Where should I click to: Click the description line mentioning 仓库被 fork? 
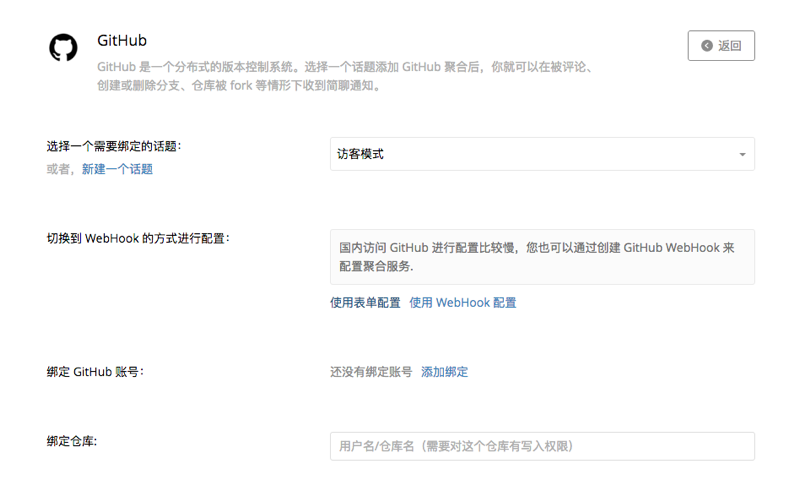click(239, 86)
